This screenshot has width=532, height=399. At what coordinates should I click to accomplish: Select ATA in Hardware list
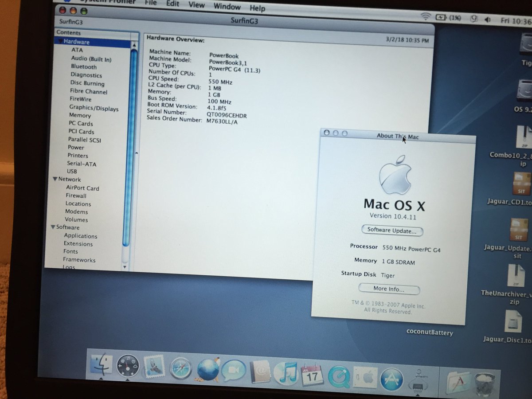coord(77,50)
